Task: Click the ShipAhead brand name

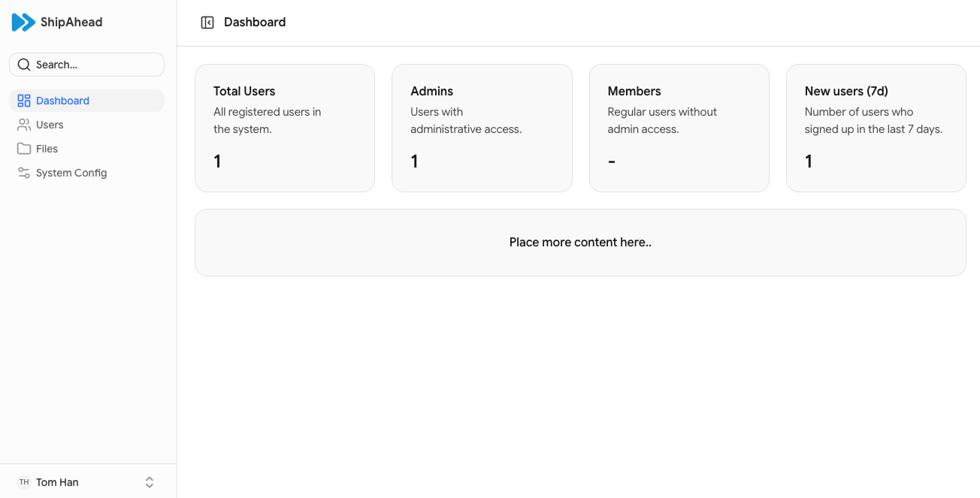Action: point(71,23)
